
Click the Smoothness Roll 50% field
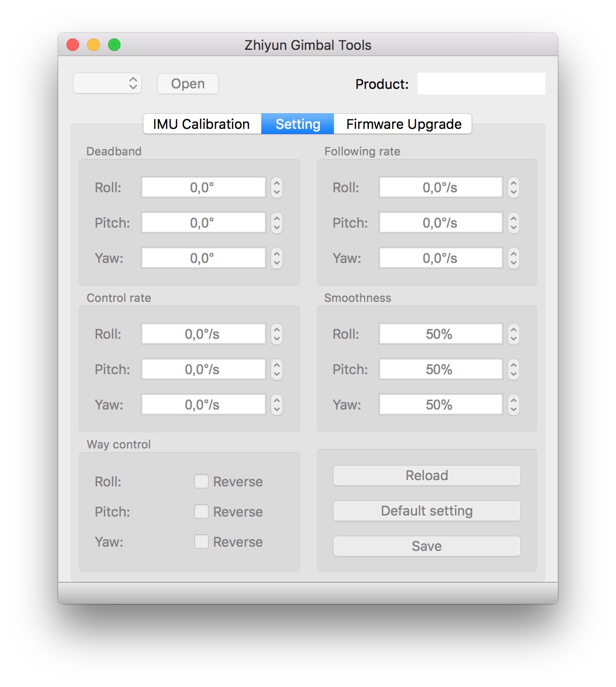click(x=440, y=334)
